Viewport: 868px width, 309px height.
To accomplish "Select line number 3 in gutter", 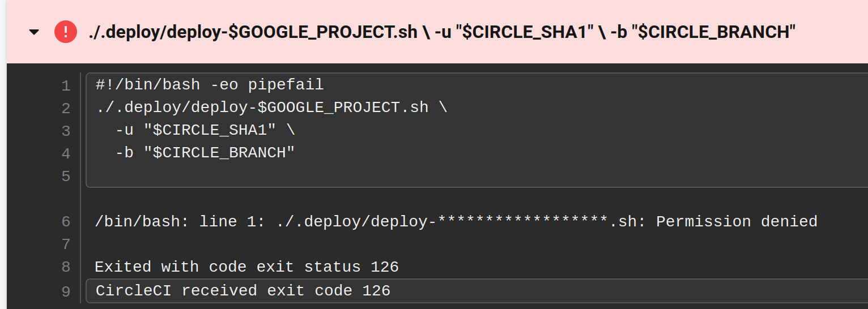I will 66,131.
